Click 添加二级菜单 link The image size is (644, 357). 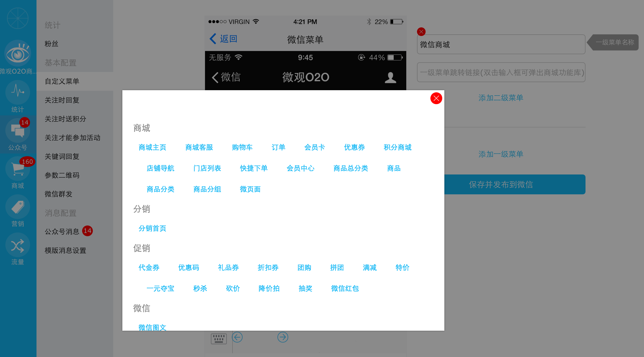501,98
